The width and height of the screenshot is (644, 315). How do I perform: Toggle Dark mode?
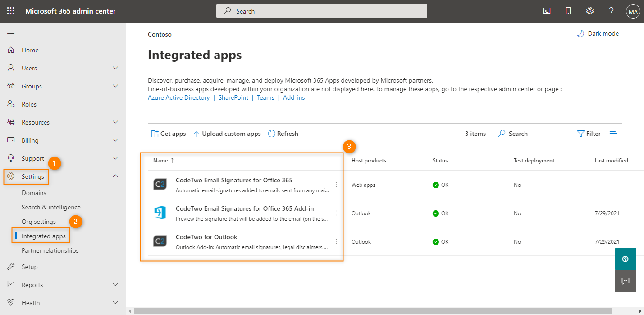pos(598,33)
